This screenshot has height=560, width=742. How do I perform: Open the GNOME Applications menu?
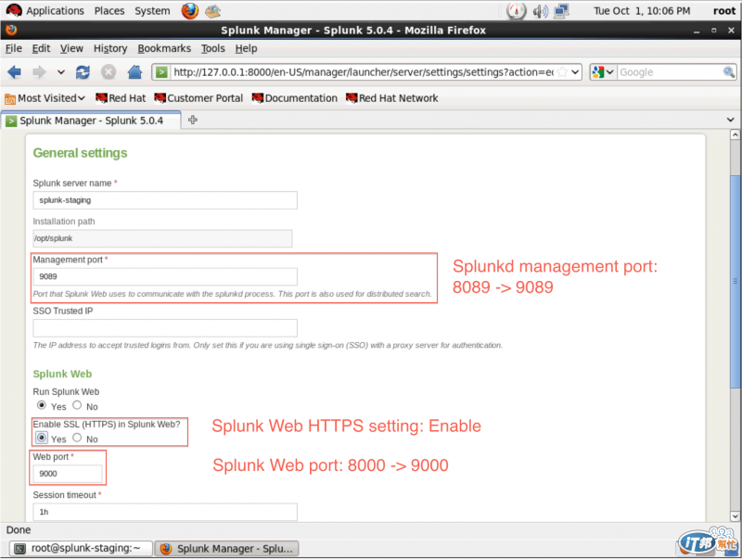click(45, 11)
